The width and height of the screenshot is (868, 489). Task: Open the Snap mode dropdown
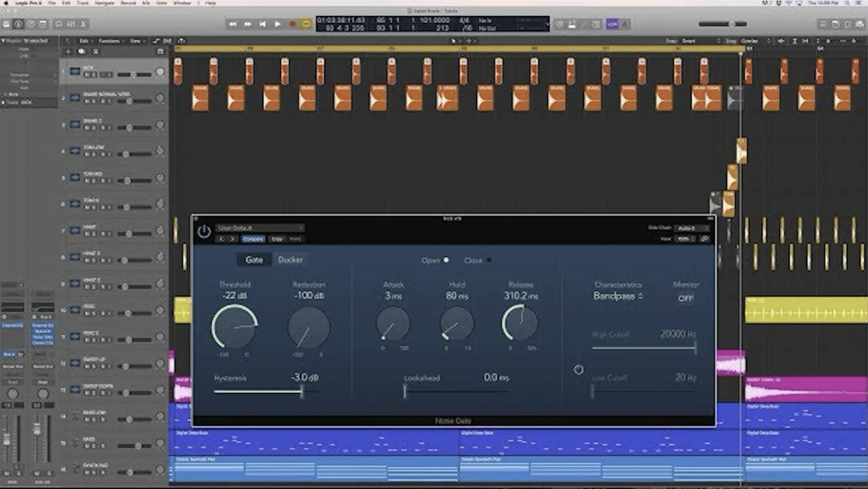pyautogui.click(x=702, y=41)
